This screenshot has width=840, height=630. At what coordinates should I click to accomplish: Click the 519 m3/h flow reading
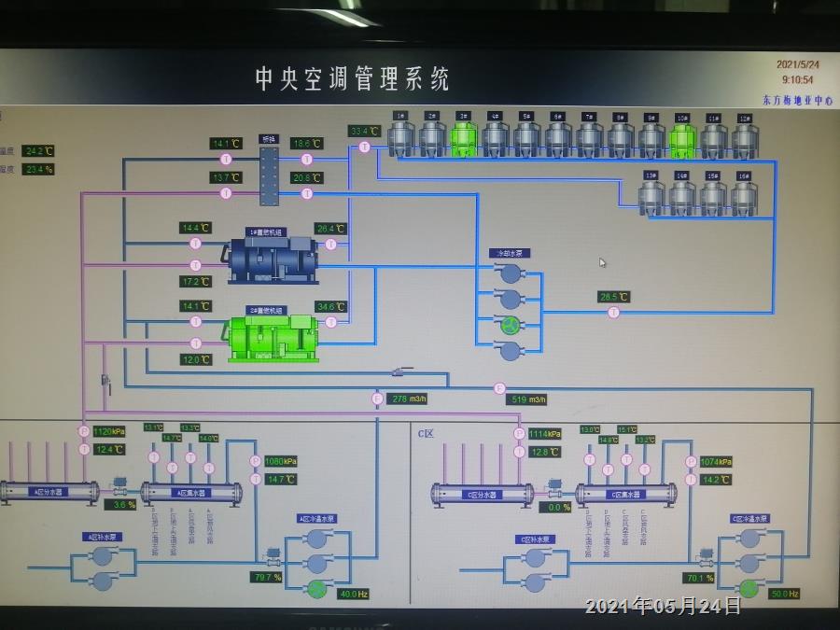527,399
